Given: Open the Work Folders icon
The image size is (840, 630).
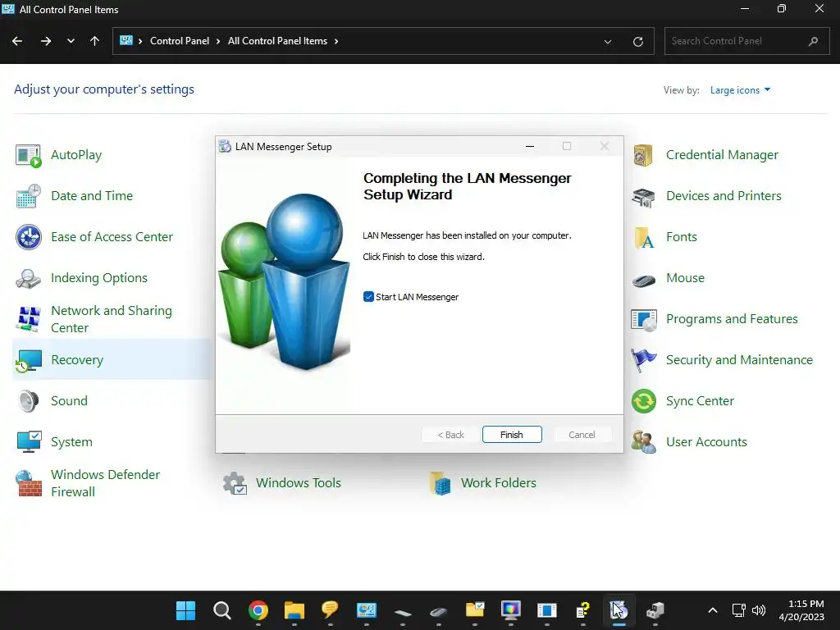Looking at the screenshot, I should (x=440, y=483).
